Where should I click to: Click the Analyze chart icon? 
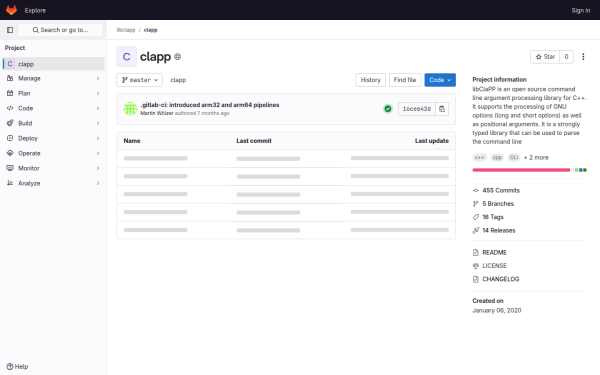pyautogui.click(x=10, y=183)
